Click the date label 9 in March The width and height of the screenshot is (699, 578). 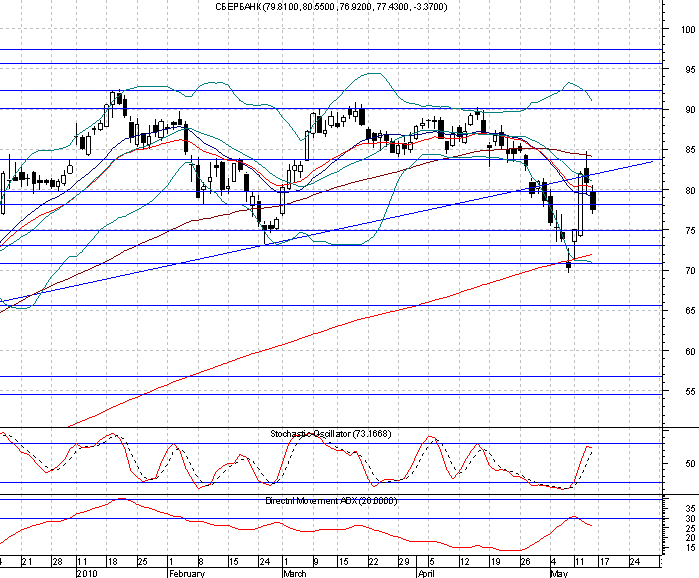click(316, 562)
